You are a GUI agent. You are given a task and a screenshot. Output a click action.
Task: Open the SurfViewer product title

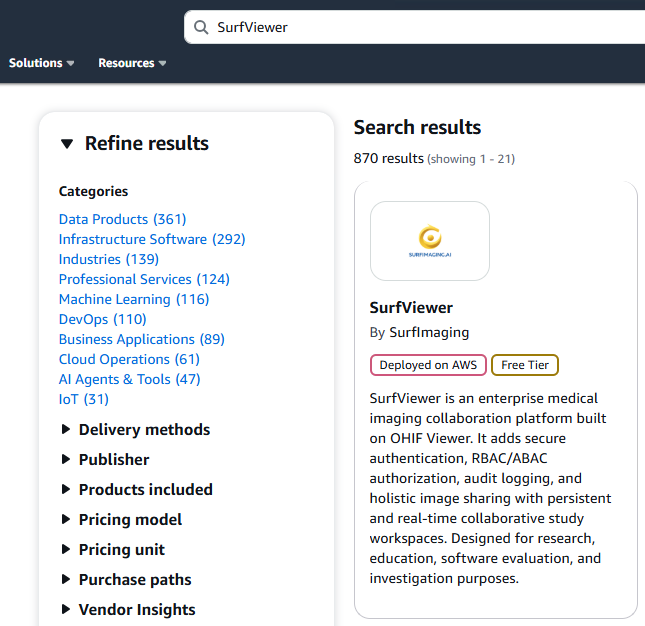click(411, 308)
